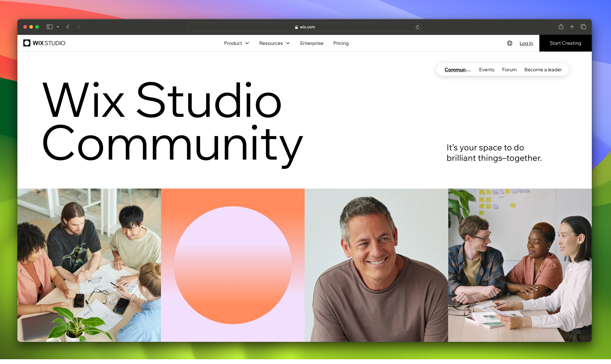This screenshot has height=364, width=611.
Task: Open the Become a leader tab
Action: click(x=543, y=70)
